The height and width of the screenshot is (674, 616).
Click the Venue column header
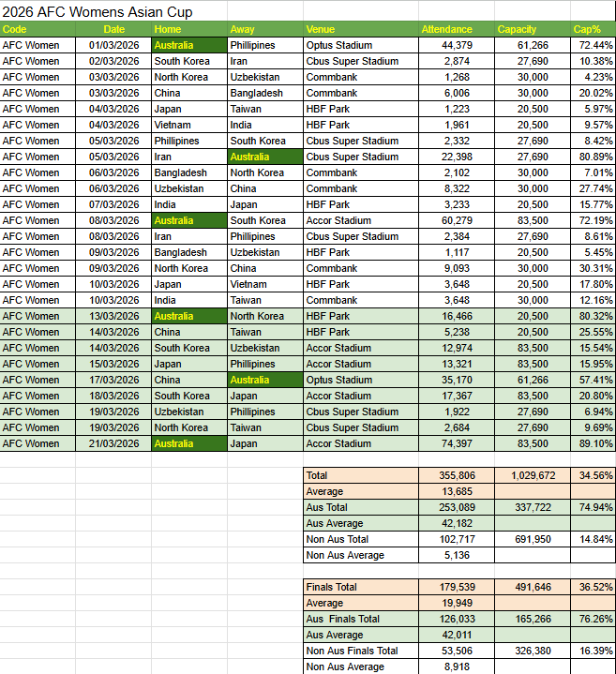pyautogui.click(x=361, y=29)
